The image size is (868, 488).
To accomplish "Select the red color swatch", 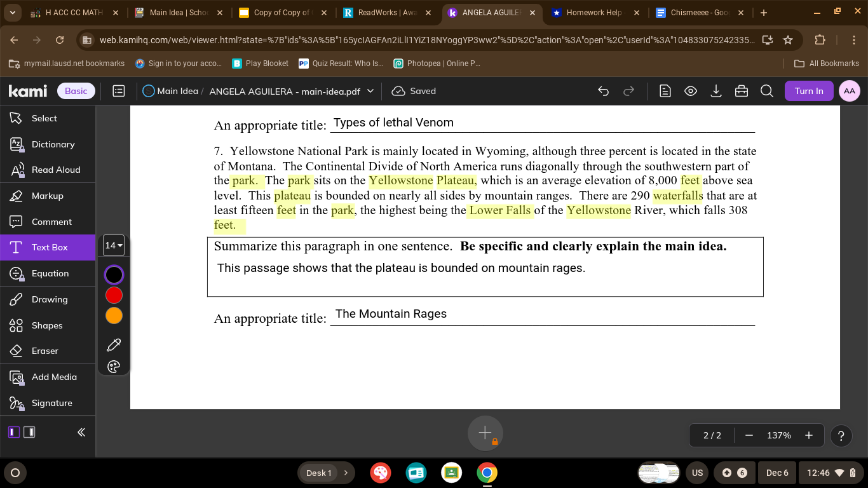I will (x=114, y=295).
